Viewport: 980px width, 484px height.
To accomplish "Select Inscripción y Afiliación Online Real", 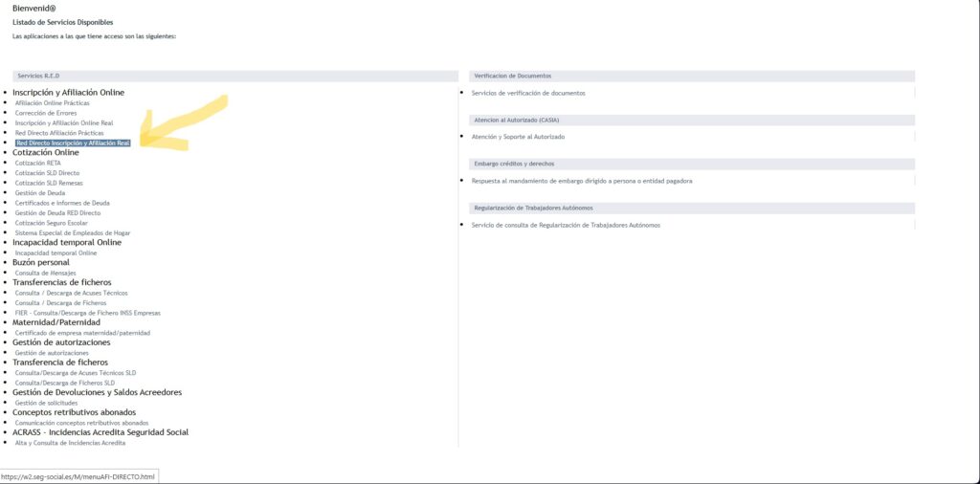I will (x=64, y=122).
